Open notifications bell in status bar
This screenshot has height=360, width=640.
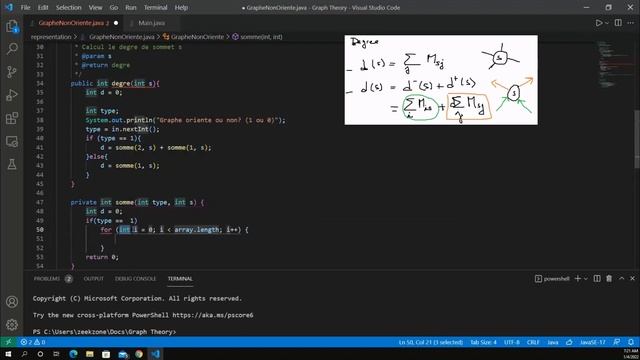pos(631,342)
